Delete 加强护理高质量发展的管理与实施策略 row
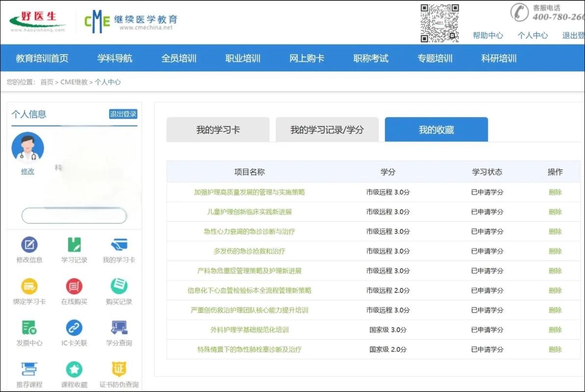Image resolution: width=585 pixels, height=392 pixels. [555, 192]
